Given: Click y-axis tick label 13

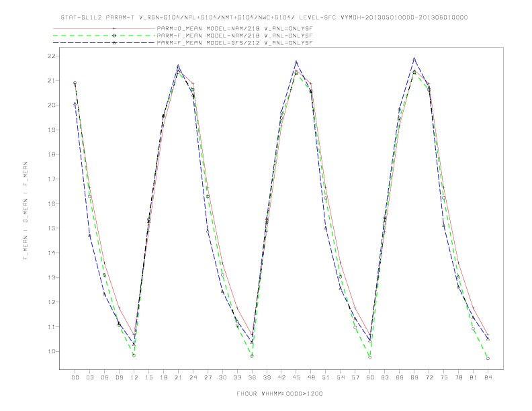Looking at the screenshot, I should (51, 277).
